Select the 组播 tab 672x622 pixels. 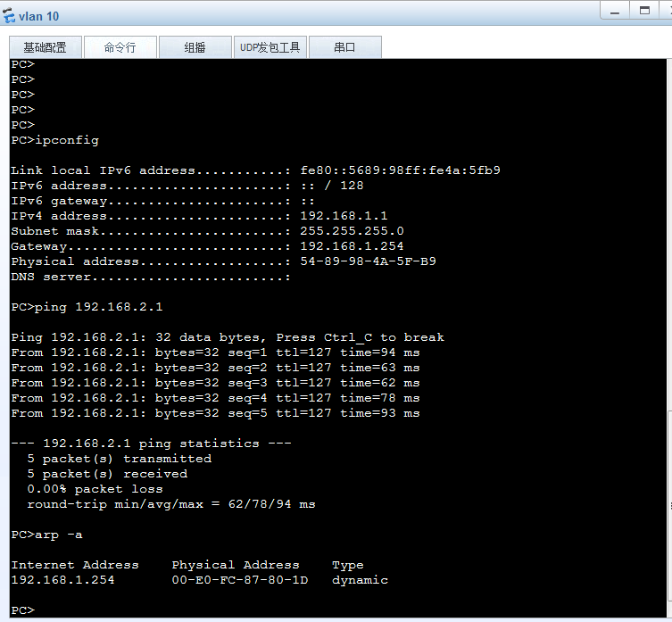195,47
